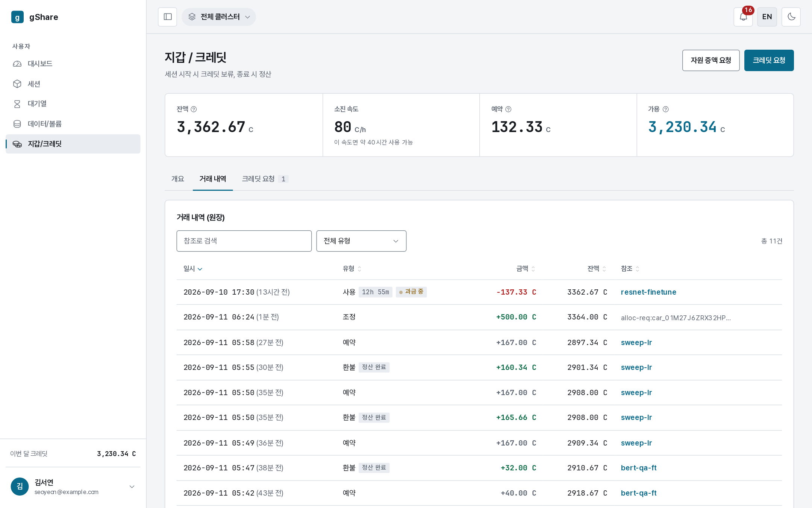This screenshot has width=812, height=508.
Task: Open the 전체 유형 filter dropdown
Action: tap(361, 241)
